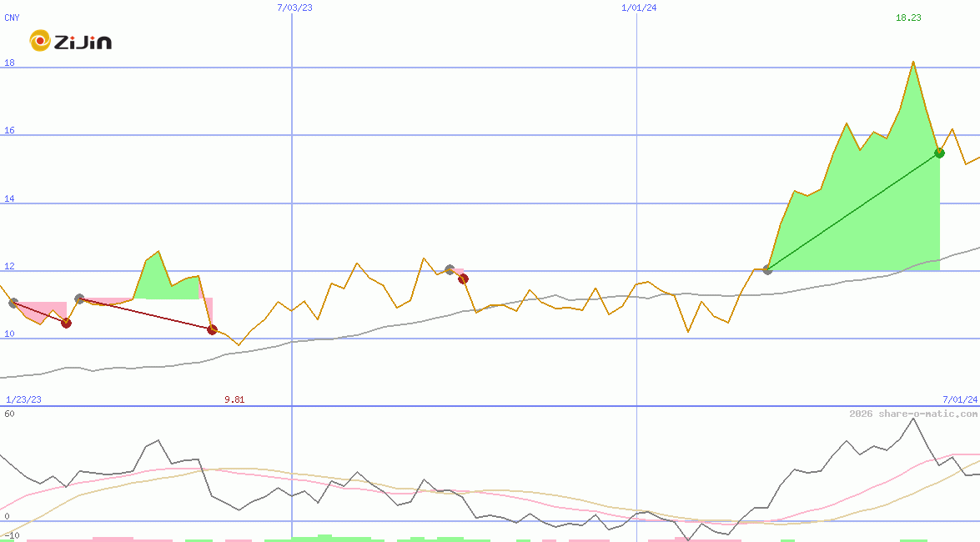Viewport: 980px width, 542px height.
Task: Select the red marker near the 9.81 low
Action: [213, 329]
